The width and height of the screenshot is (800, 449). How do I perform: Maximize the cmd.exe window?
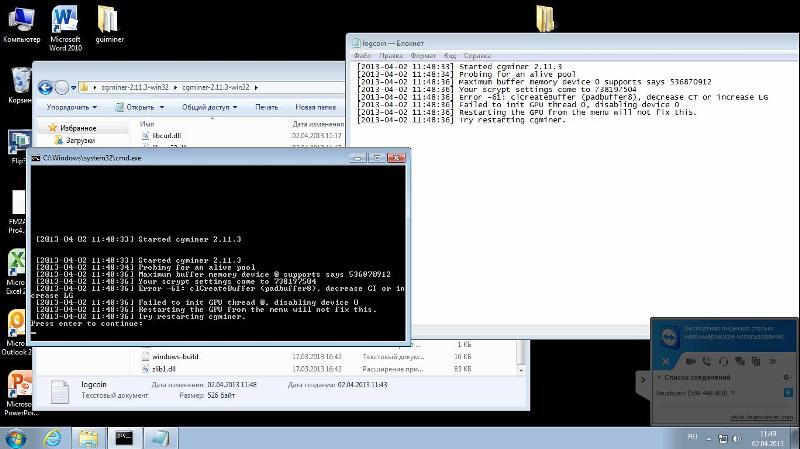point(377,158)
